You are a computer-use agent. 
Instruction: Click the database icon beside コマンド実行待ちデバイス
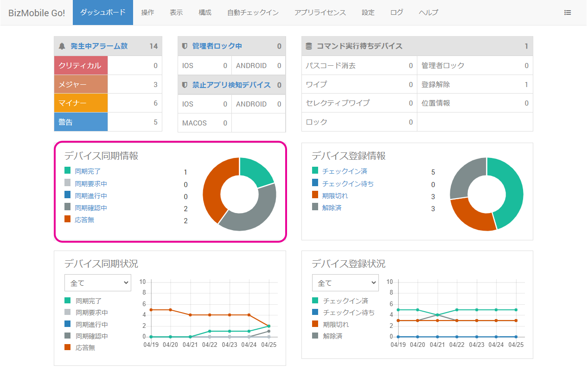(x=309, y=46)
